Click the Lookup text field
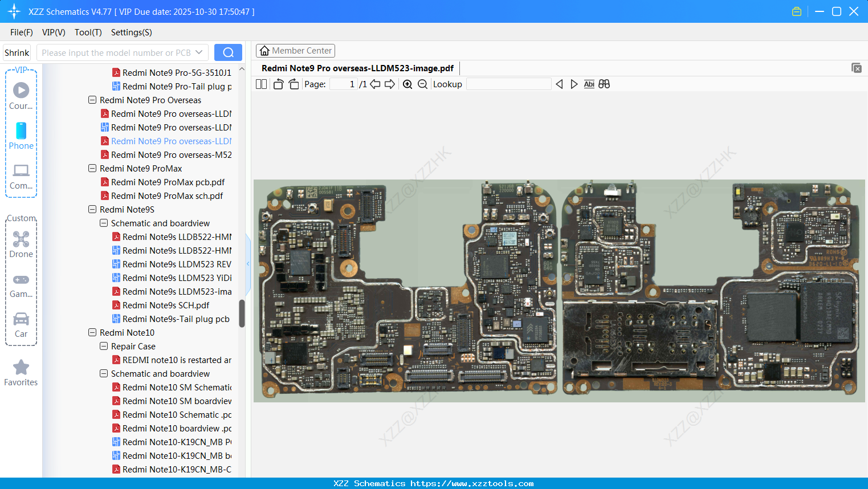 pyautogui.click(x=508, y=84)
